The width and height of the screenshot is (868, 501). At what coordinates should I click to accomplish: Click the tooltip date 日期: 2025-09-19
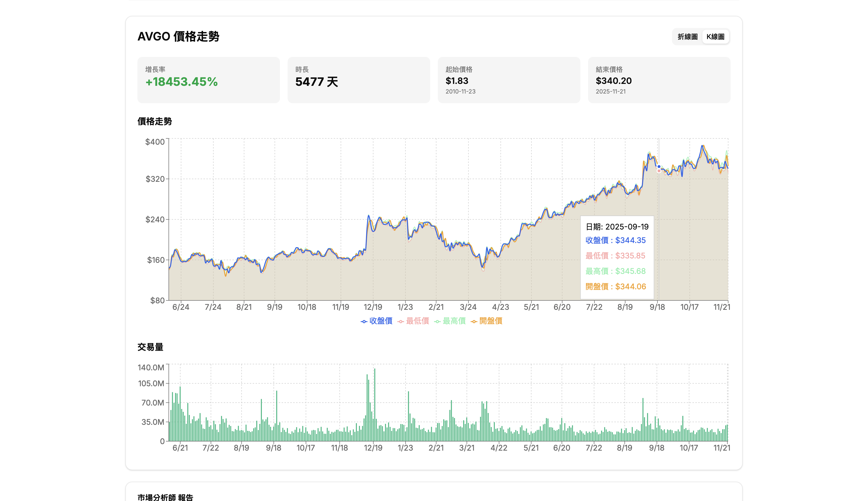[x=617, y=227]
